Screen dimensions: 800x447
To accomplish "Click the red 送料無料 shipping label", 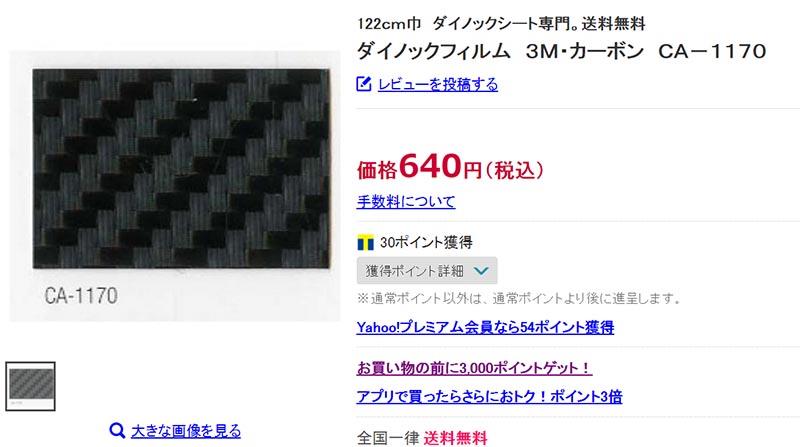I will tap(455, 438).
